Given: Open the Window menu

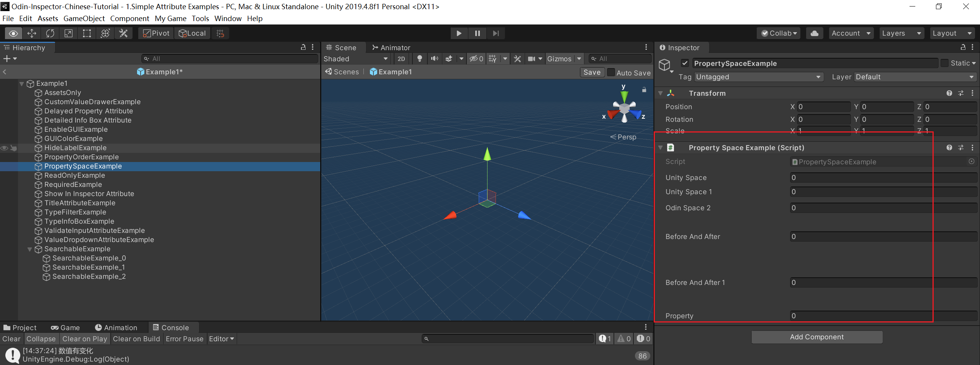Looking at the screenshot, I should (228, 18).
